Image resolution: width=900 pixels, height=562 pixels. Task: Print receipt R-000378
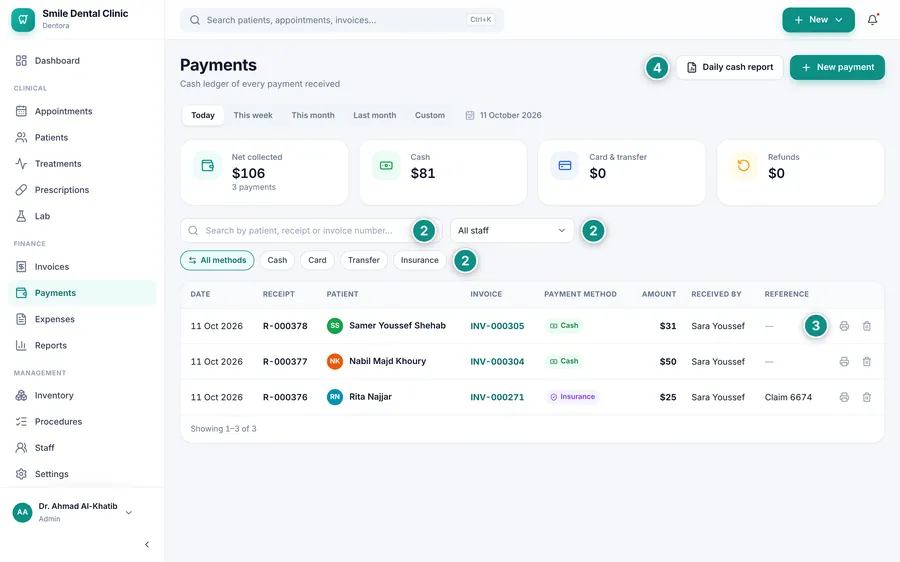point(844,326)
